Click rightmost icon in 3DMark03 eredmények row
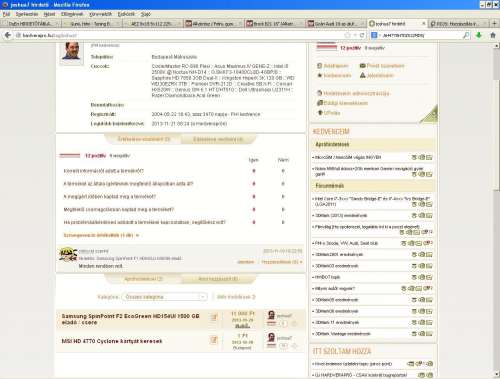This screenshot has width=500, height=379. (x=429, y=266)
